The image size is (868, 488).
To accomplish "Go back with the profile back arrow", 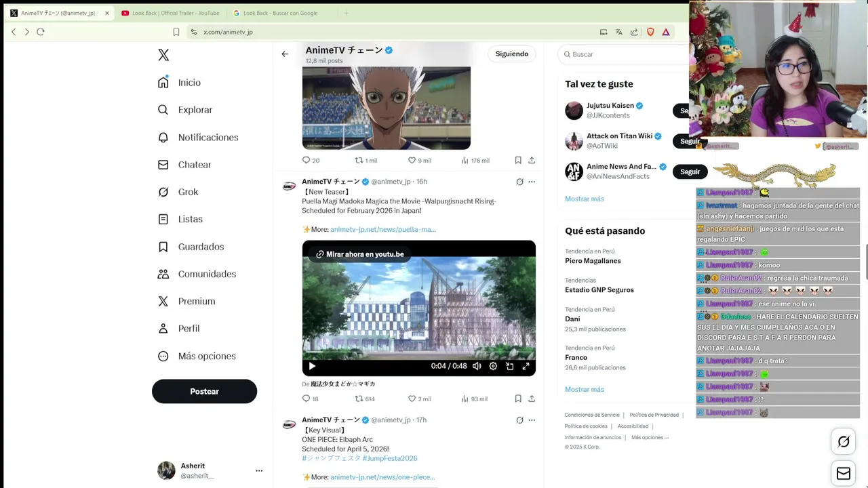I will click(x=285, y=54).
